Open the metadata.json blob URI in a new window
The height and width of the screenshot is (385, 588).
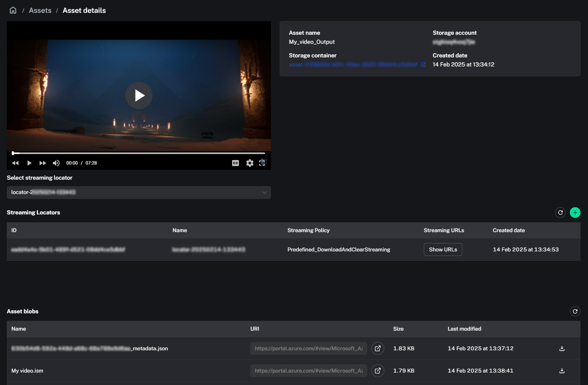(x=378, y=348)
